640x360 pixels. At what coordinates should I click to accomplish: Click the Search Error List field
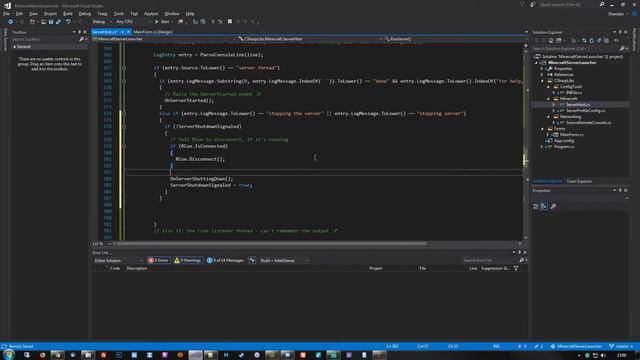pyautogui.click(x=490, y=260)
